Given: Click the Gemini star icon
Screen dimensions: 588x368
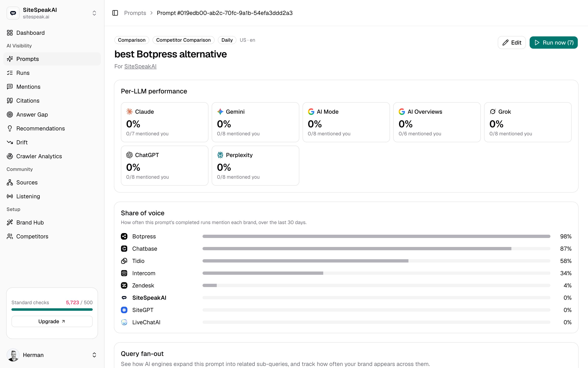Looking at the screenshot, I should click(220, 111).
